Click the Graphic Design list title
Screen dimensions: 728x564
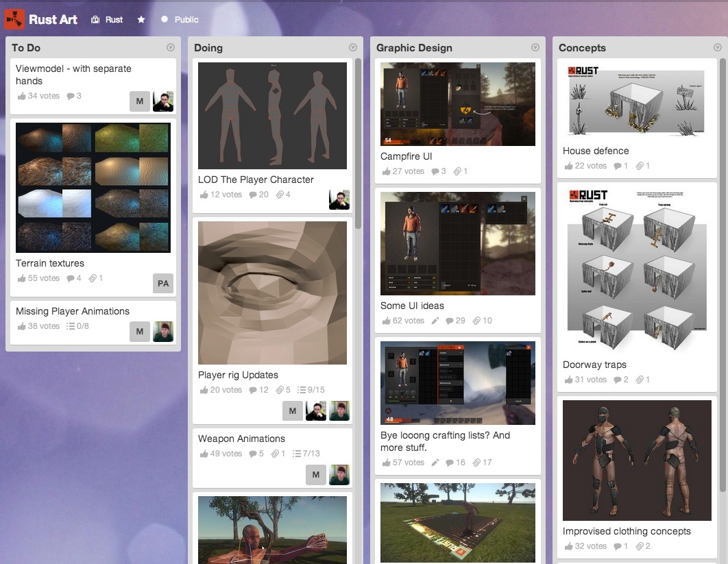(414, 48)
